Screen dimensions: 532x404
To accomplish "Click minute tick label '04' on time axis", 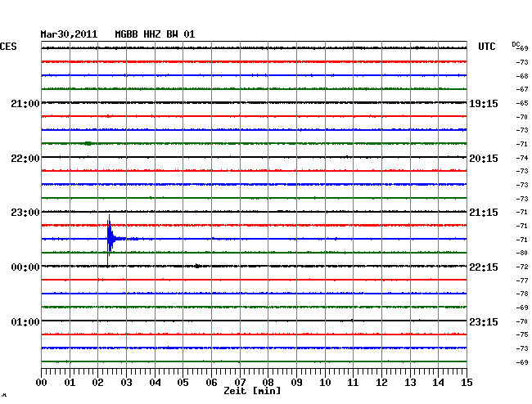I will click(x=155, y=383).
